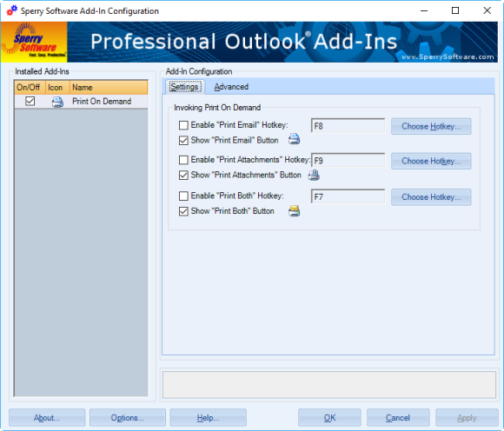Switch to the Settings tab
Viewport: 504px width, 431px height.
click(x=184, y=87)
